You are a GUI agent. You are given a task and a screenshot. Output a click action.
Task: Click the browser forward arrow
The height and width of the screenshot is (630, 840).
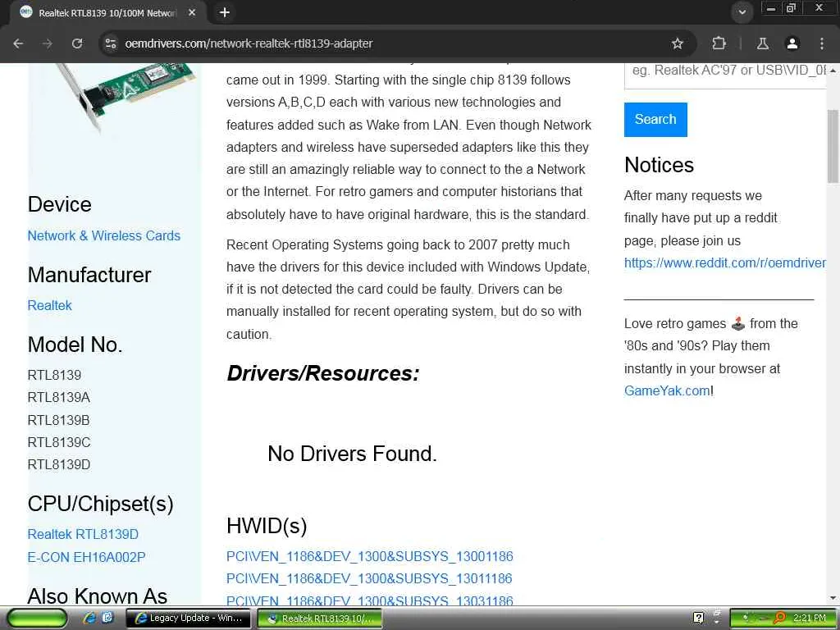48,43
